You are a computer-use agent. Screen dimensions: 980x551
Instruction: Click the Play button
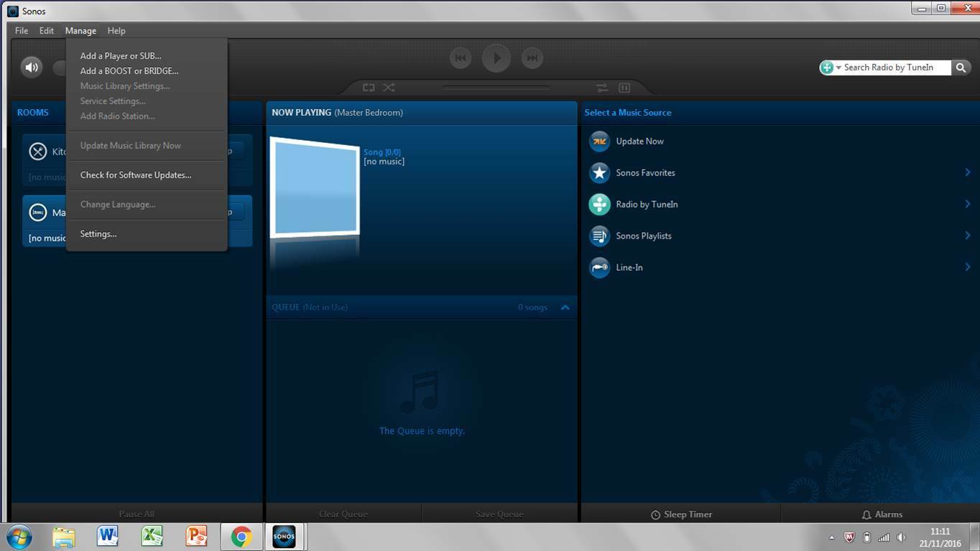tap(496, 58)
